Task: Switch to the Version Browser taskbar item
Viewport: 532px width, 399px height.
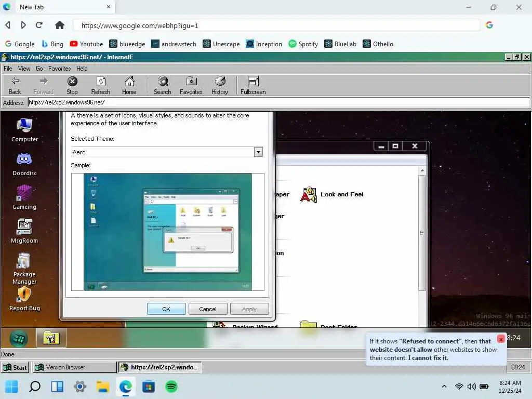Action: click(x=75, y=367)
